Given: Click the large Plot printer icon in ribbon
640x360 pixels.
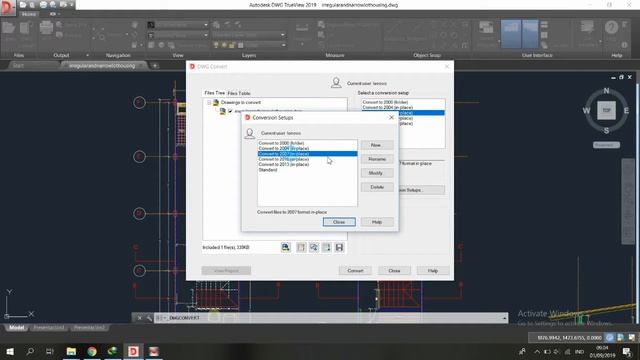Looking at the screenshot, I should 46,27.
